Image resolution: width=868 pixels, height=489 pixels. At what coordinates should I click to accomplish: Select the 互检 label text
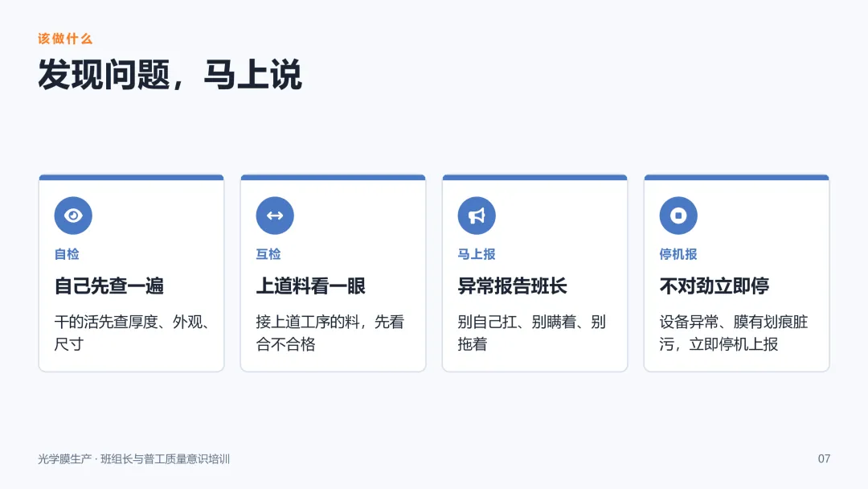(x=268, y=254)
